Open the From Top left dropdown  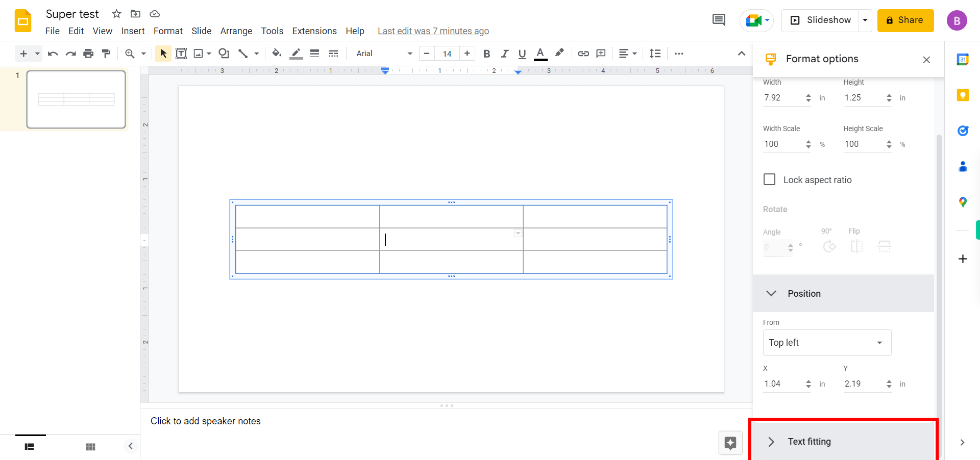827,343
